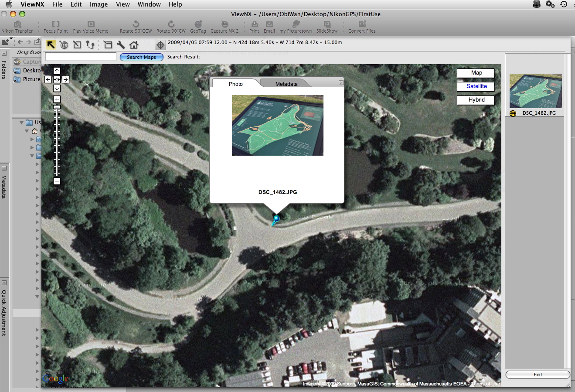Zoom in the map with plus button
575x392 pixels.
57,99
